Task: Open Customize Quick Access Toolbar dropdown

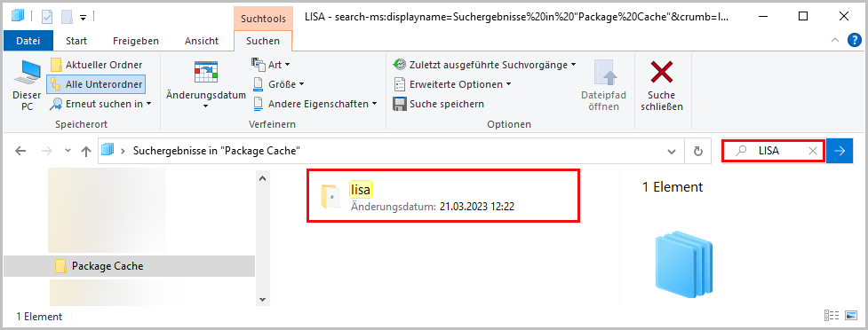Action: (83, 18)
